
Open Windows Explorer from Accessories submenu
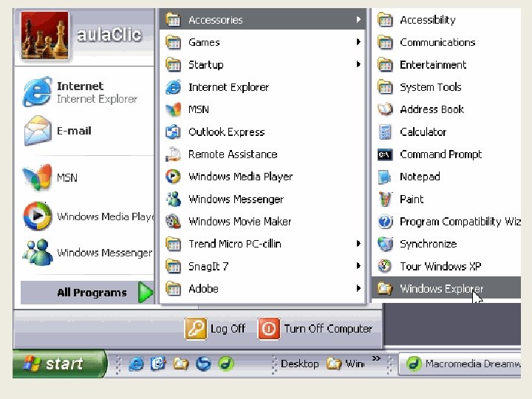(x=446, y=288)
